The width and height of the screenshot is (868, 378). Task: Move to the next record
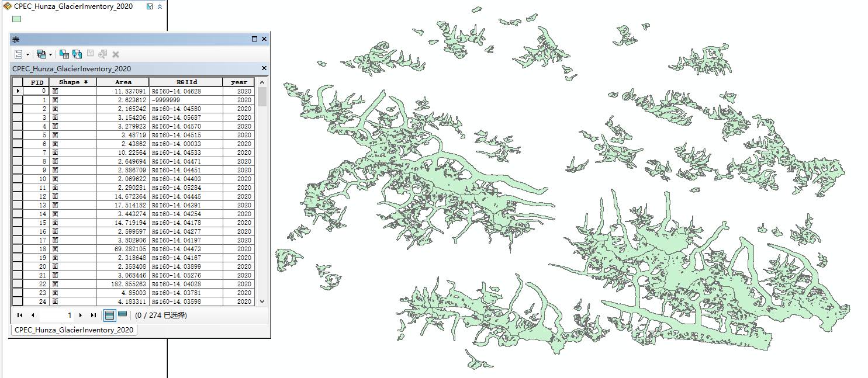[81, 315]
